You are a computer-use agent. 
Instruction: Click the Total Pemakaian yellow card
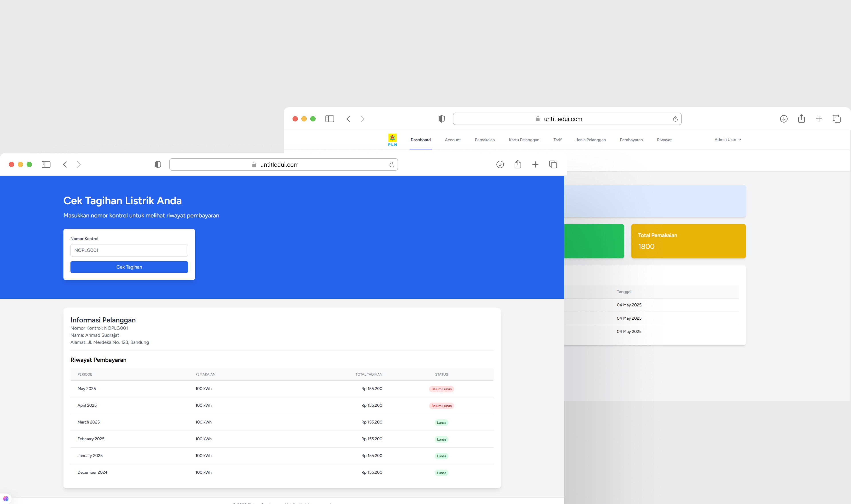click(x=688, y=241)
